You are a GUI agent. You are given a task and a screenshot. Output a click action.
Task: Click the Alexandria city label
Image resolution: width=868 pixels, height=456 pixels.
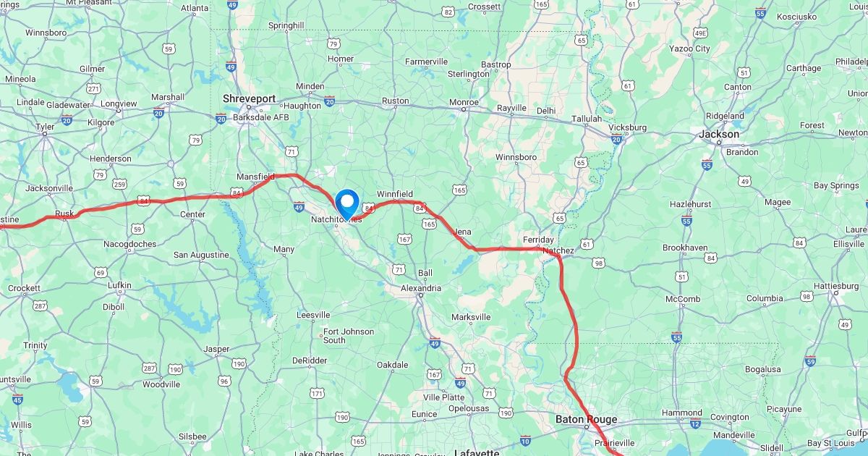tap(421, 288)
